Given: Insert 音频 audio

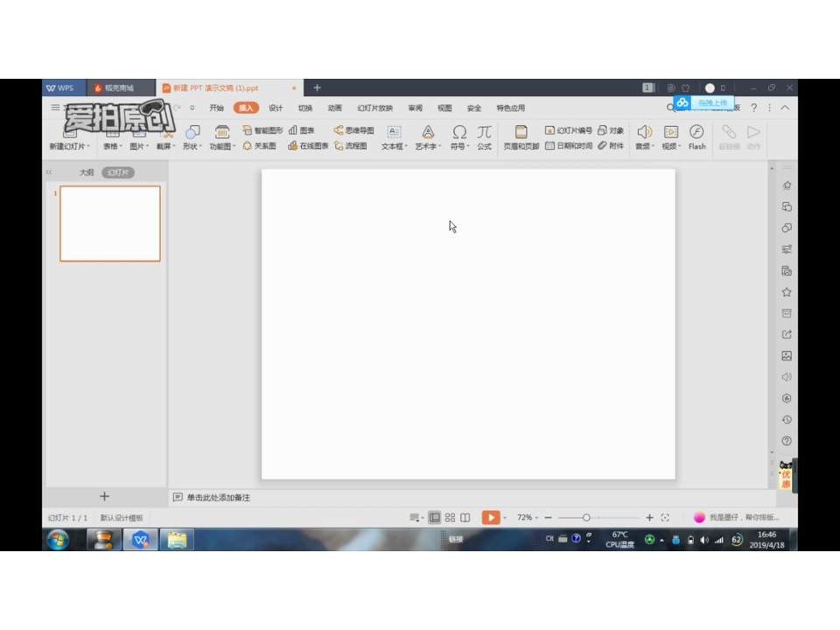Looking at the screenshot, I should [x=645, y=137].
